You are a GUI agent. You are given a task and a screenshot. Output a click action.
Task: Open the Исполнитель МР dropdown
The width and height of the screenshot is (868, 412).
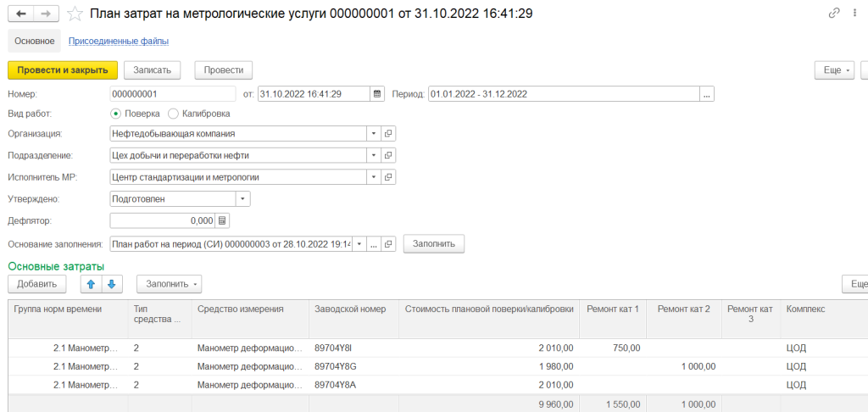(374, 177)
